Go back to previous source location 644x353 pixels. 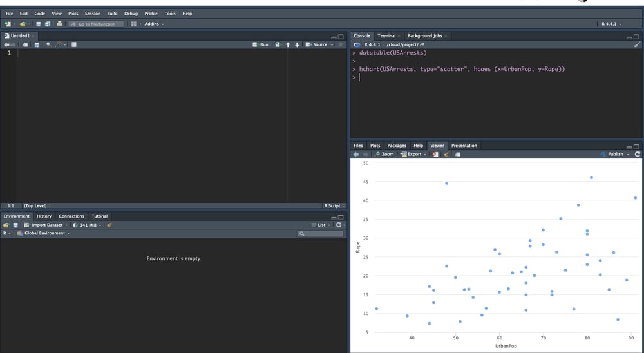(6, 45)
